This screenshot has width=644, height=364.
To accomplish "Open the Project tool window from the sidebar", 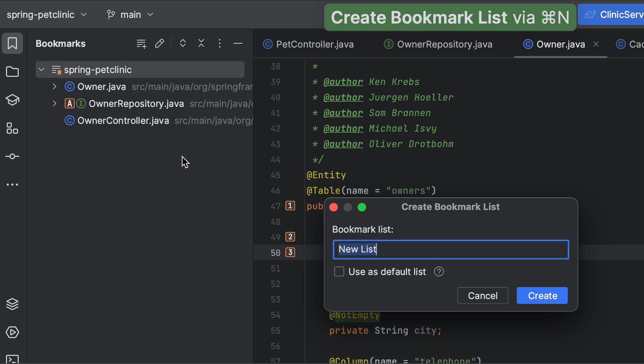I will click(x=13, y=72).
